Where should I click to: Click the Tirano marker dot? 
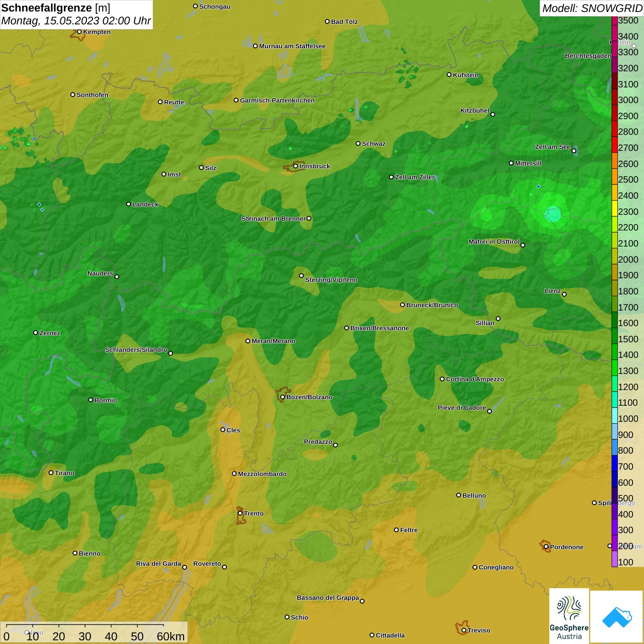[51, 472]
